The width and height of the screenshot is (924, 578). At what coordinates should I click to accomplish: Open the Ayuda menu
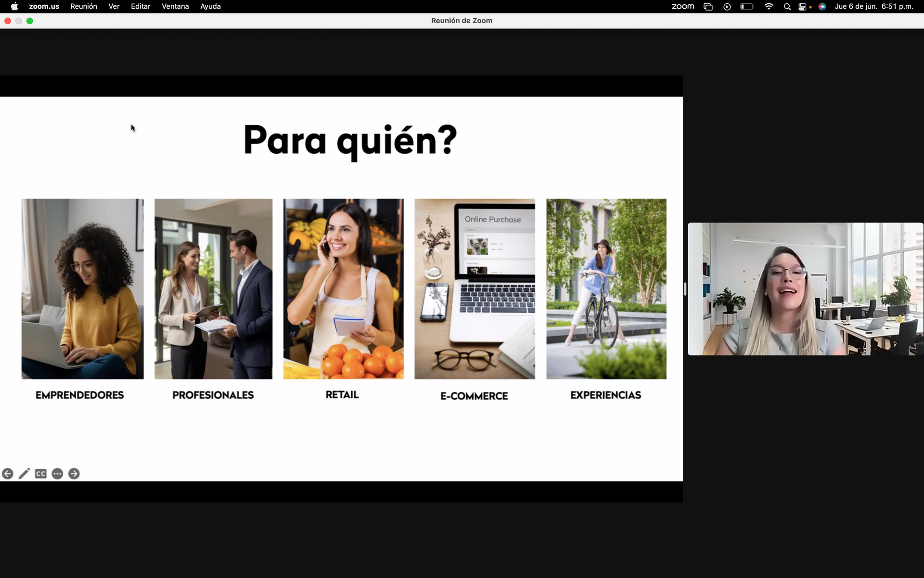pyautogui.click(x=210, y=6)
